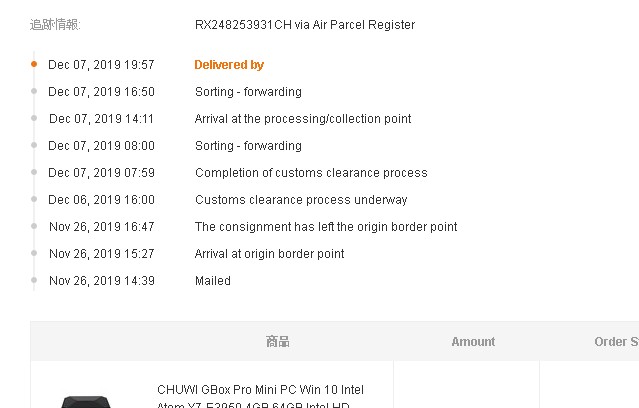The width and height of the screenshot is (639, 408).
Task: Select the orange "Delivered by" status text
Action: 229,65
